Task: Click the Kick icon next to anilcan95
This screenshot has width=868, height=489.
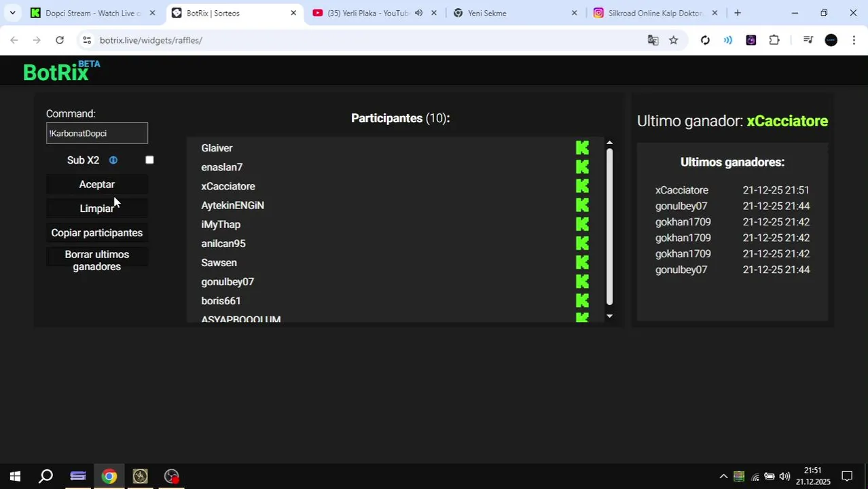Action: pos(582,243)
